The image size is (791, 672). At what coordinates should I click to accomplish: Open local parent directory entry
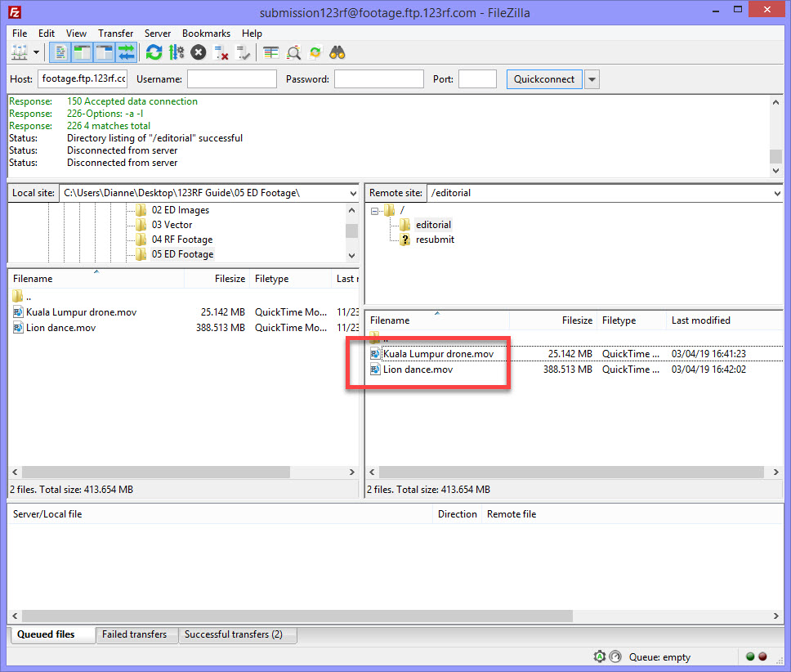point(22,296)
